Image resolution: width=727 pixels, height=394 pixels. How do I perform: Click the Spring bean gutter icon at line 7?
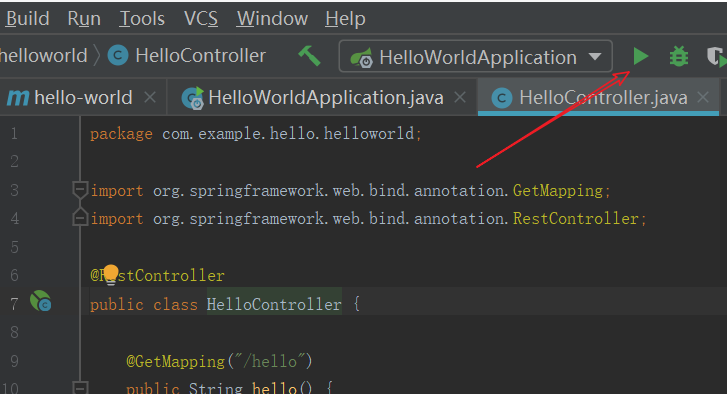point(41,301)
